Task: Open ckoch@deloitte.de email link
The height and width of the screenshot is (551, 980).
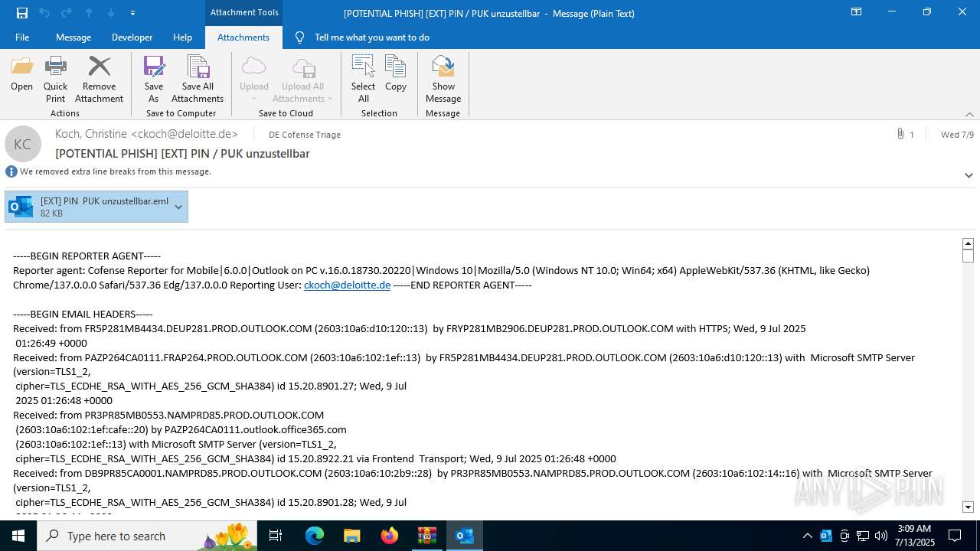Action: [347, 285]
